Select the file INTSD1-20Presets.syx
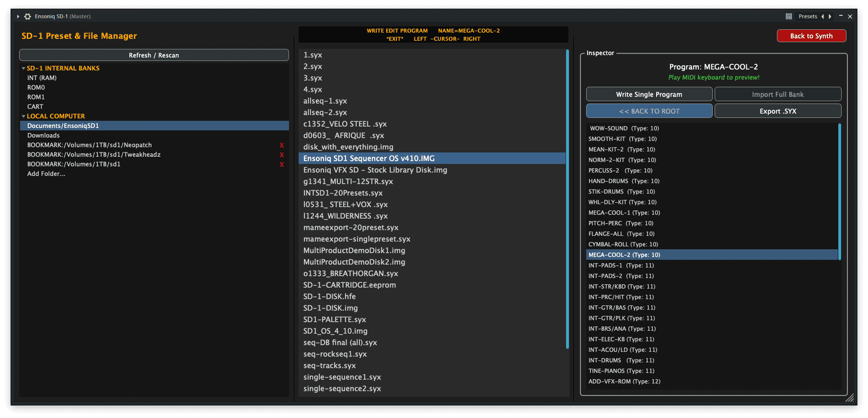This screenshot has height=418, width=868. click(x=432, y=193)
